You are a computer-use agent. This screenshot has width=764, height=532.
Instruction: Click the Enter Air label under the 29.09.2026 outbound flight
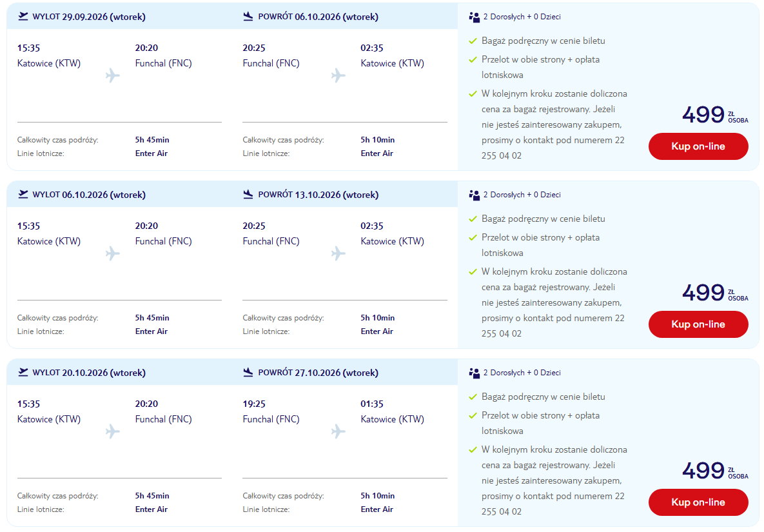[x=152, y=153]
